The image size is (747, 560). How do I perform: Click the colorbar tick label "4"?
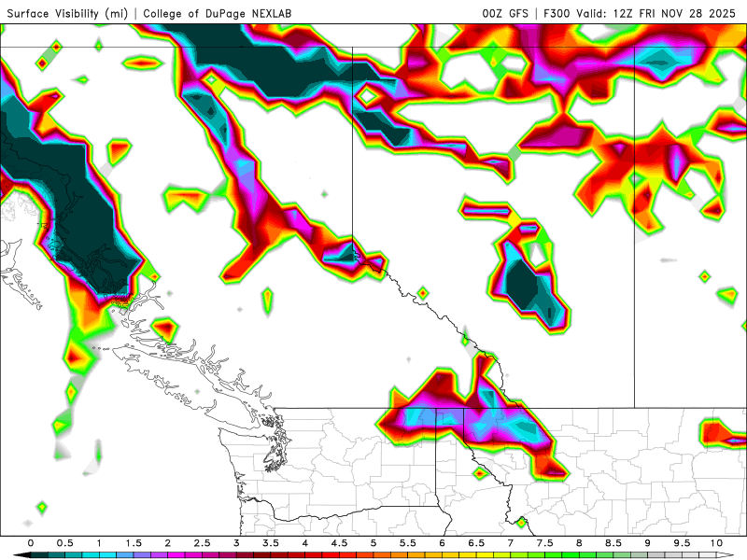pyautogui.click(x=305, y=543)
